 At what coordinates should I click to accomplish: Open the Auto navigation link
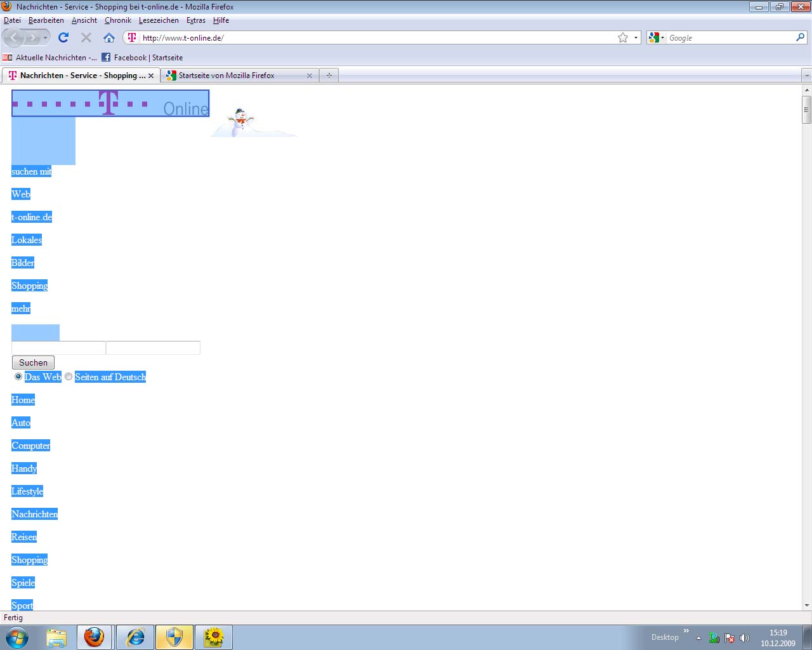[21, 423]
